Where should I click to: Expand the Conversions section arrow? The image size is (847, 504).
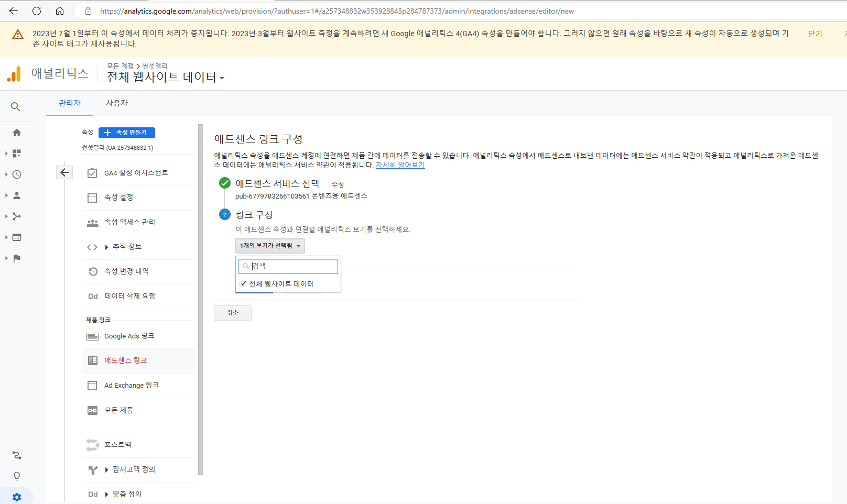6,258
